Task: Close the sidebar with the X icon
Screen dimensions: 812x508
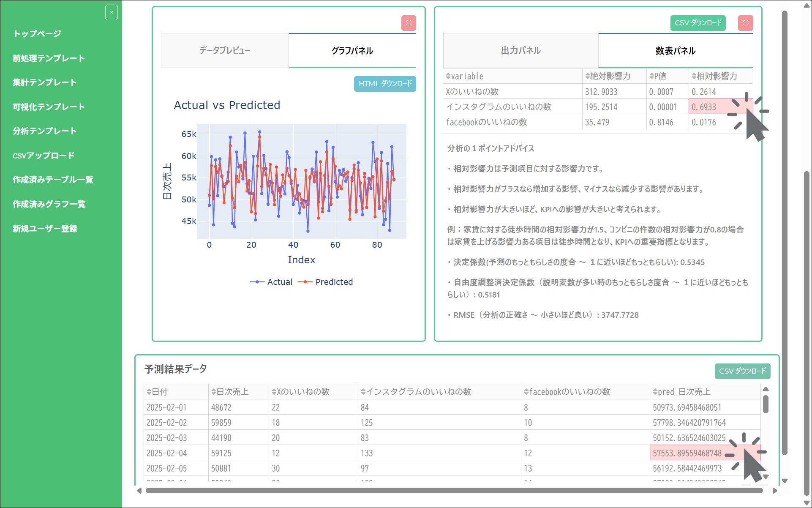Action: [x=112, y=13]
